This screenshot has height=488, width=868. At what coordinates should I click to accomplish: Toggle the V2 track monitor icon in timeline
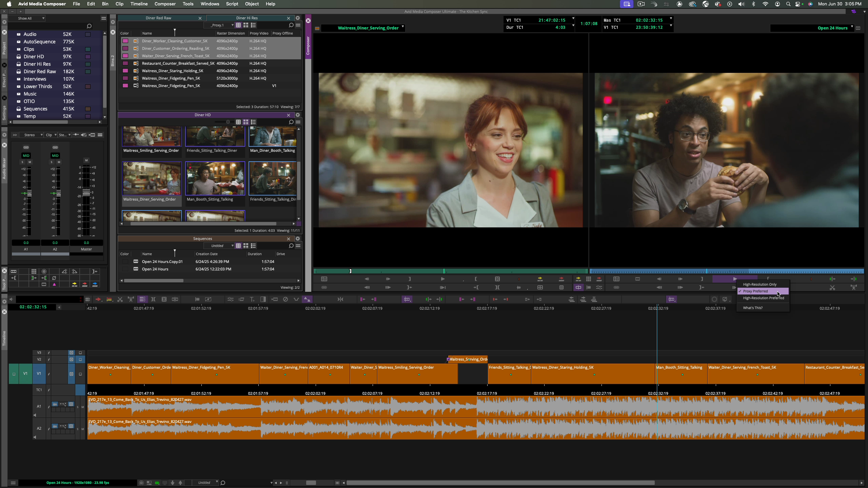coord(71,360)
